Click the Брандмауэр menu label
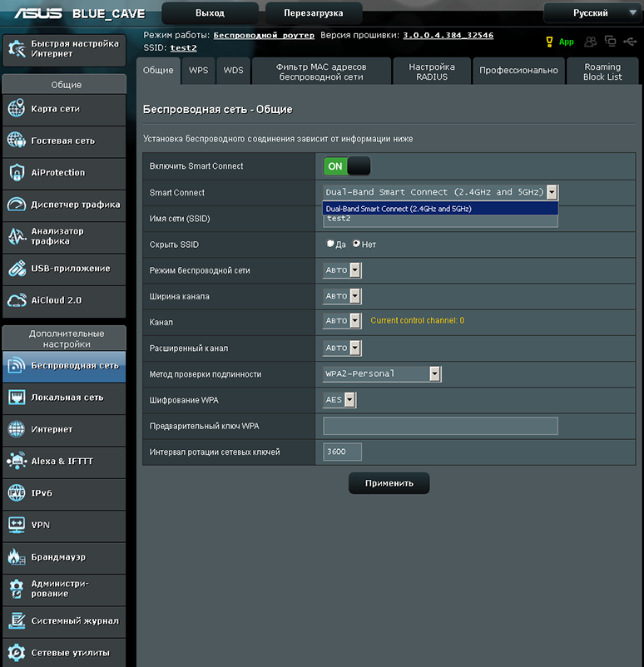Screen dimensions: 644x667 click(x=58, y=557)
